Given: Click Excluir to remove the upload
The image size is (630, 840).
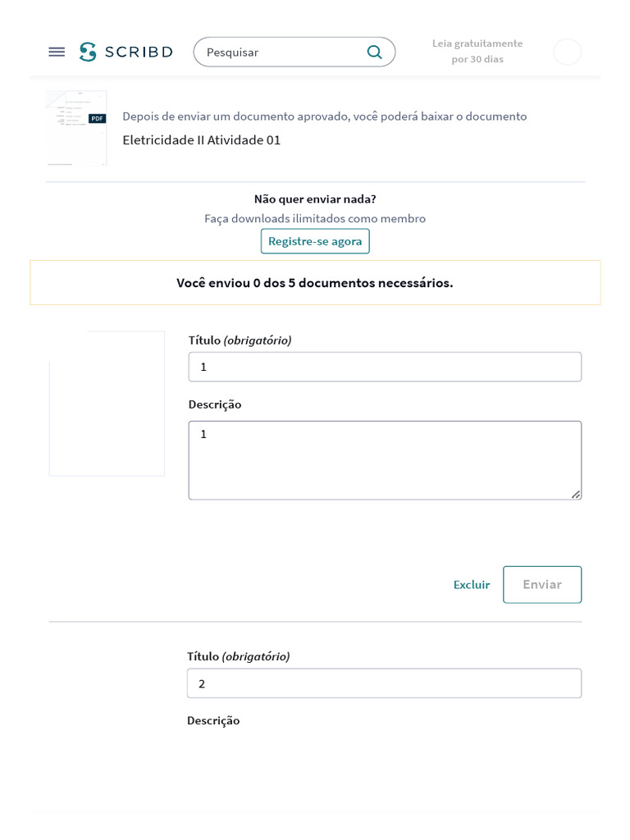Looking at the screenshot, I should click(472, 585).
